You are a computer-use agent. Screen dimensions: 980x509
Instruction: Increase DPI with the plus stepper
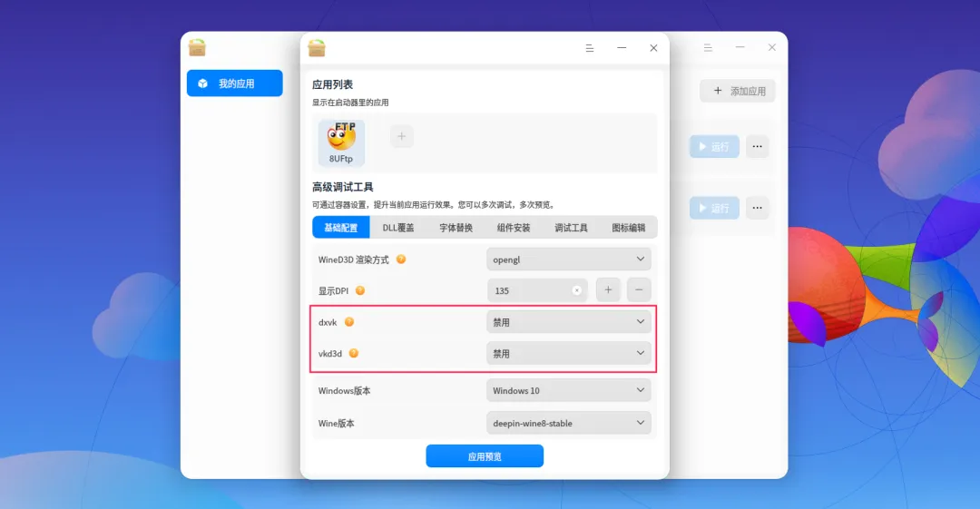tap(608, 290)
